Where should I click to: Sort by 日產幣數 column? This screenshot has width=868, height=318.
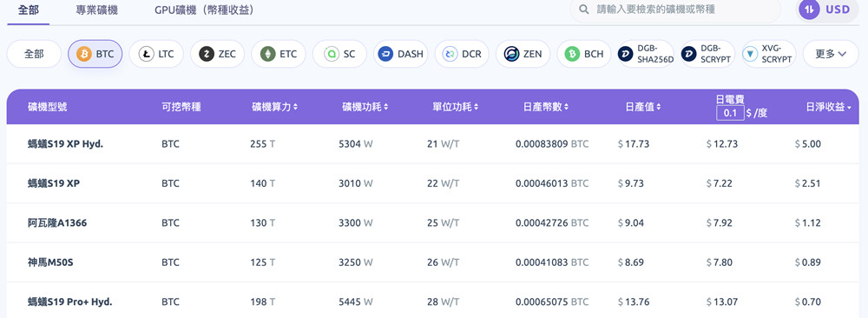coord(546,107)
